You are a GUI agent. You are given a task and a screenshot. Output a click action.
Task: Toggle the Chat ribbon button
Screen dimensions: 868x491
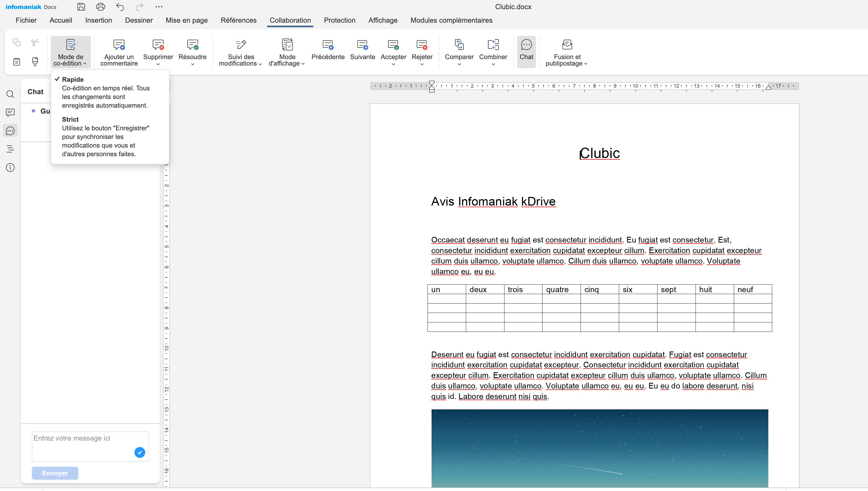coord(526,52)
